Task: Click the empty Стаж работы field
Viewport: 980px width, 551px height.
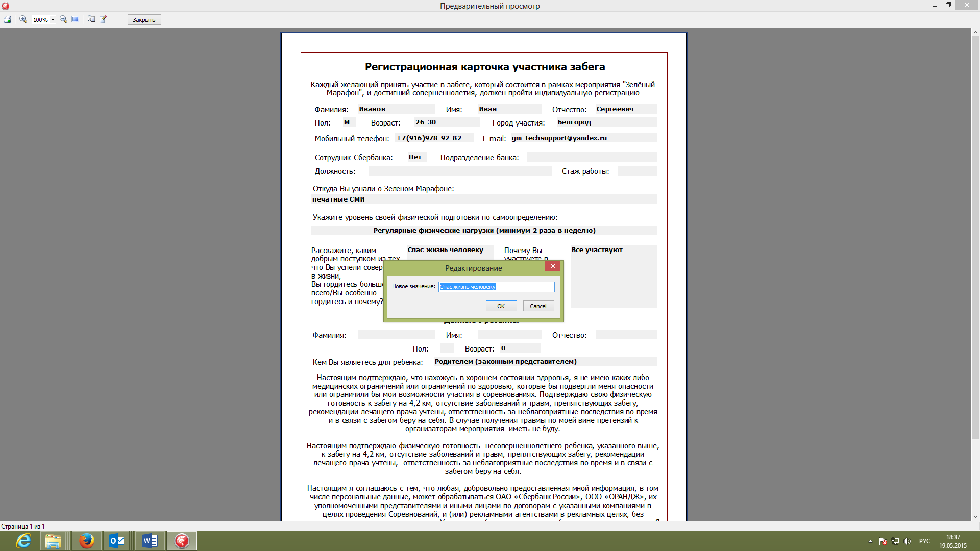Action: tap(638, 171)
